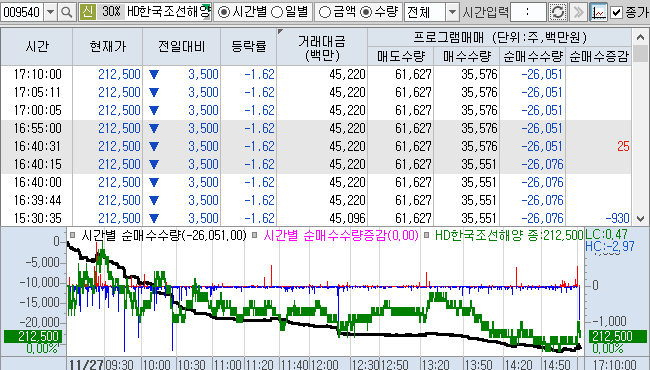
Task: Click the 11/27 date axis label
Action: tap(86, 365)
